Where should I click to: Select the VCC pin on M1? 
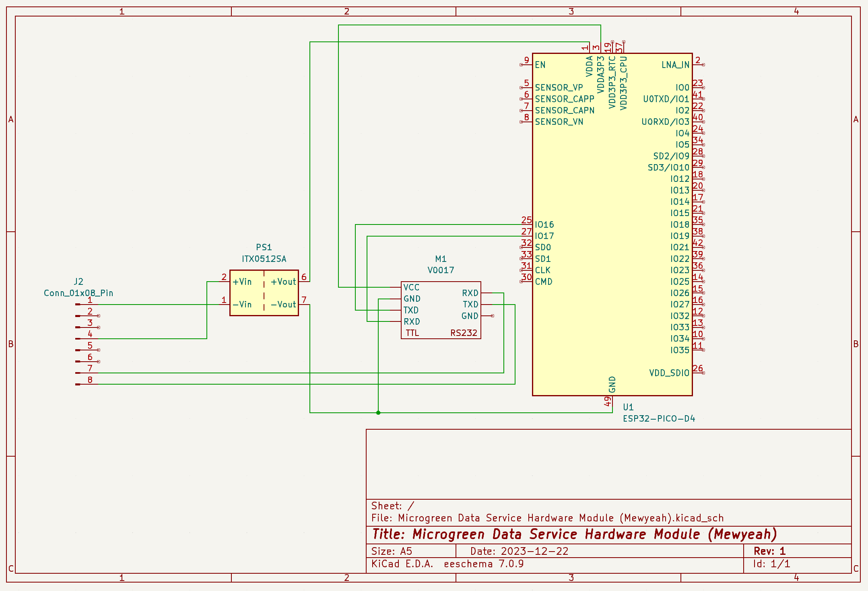(x=411, y=287)
